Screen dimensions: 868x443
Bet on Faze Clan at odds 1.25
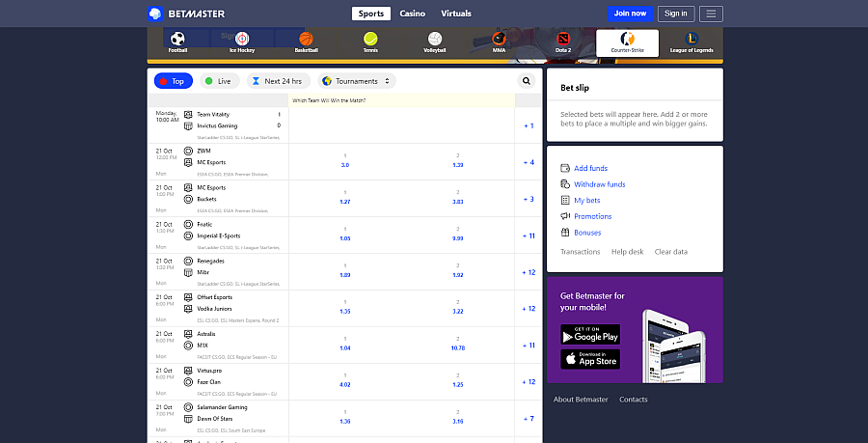pos(458,384)
